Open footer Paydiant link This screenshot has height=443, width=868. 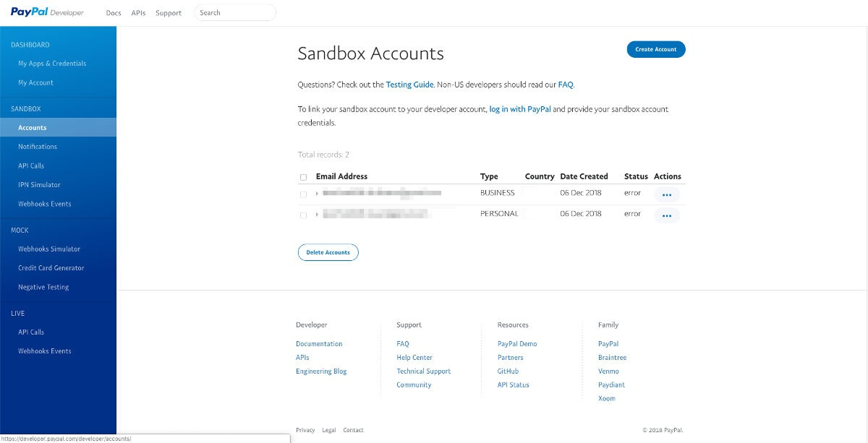(x=611, y=385)
